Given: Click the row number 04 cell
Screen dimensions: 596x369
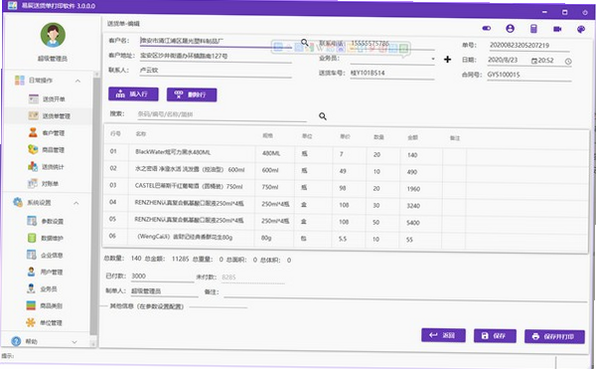Looking at the screenshot, I should click(x=116, y=202).
